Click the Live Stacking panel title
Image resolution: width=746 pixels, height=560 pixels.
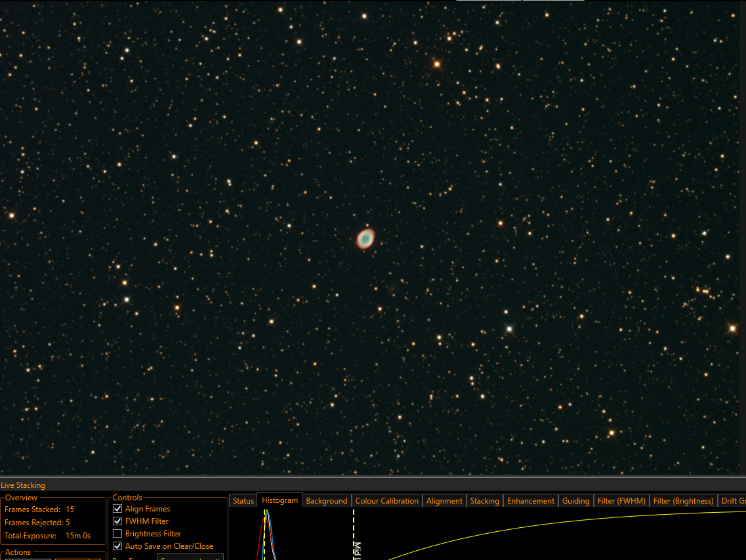[x=23, y=485]
